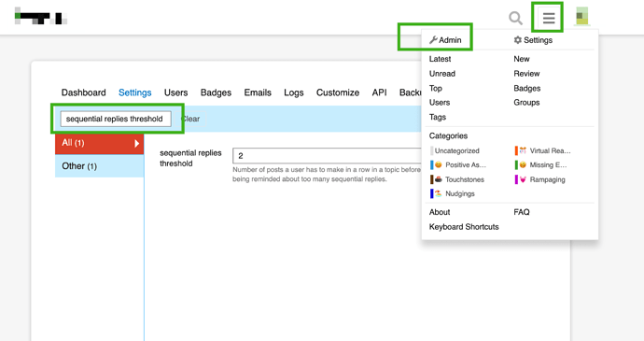Screen dimensions: 644x341
Task: Open Keyboard Shortcuts
Action: tap(464, 227)
